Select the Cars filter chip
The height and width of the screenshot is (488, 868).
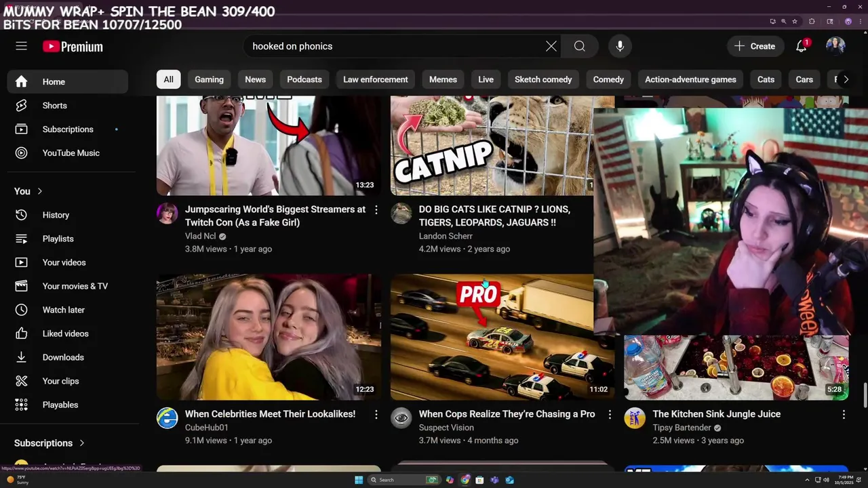804,79
